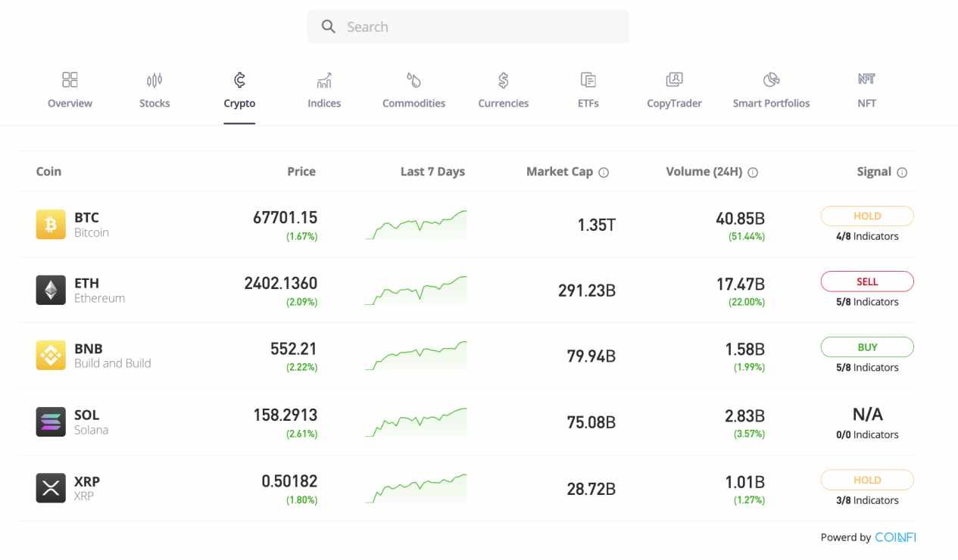
Task: Click the BUY signal badge for BNB
Action: click(867, 347)
